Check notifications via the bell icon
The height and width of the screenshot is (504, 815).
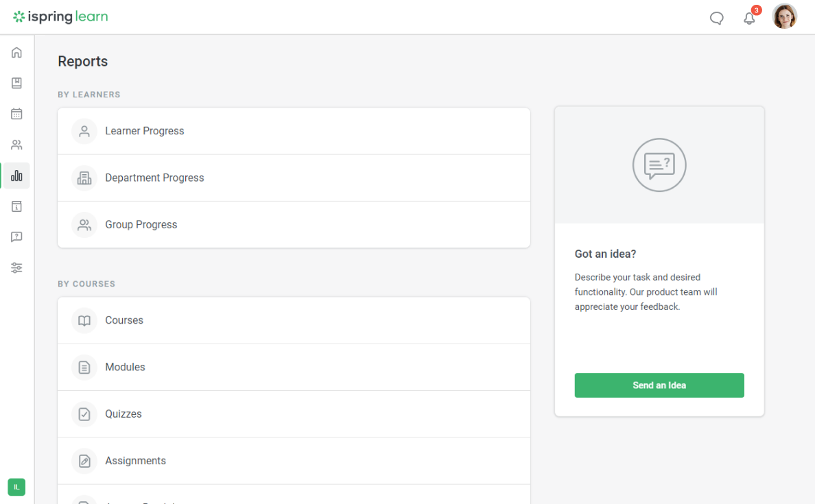pos(749,19)
